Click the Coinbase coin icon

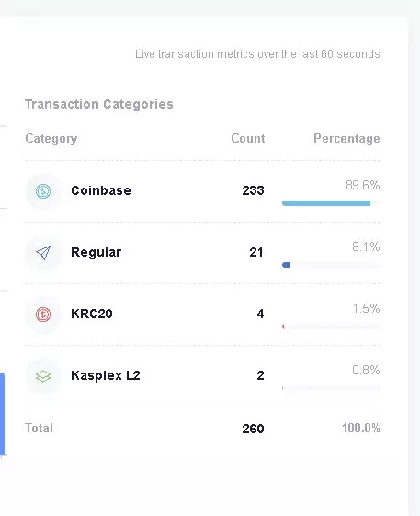pos(43,191)
